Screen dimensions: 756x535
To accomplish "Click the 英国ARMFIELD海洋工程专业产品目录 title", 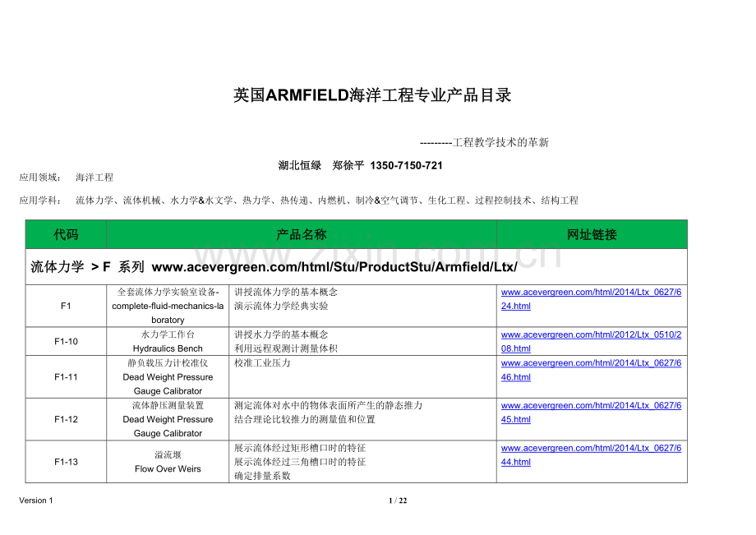I will 372,95.
